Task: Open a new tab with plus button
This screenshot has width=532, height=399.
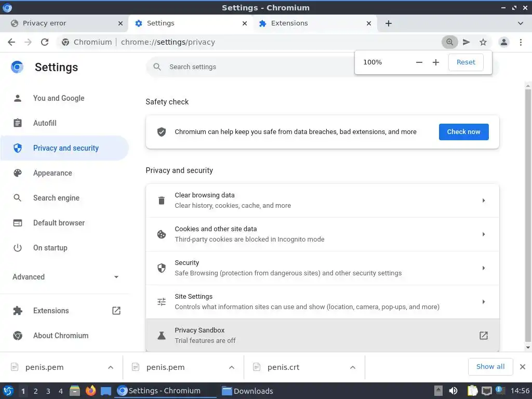Action: [389, 23]
